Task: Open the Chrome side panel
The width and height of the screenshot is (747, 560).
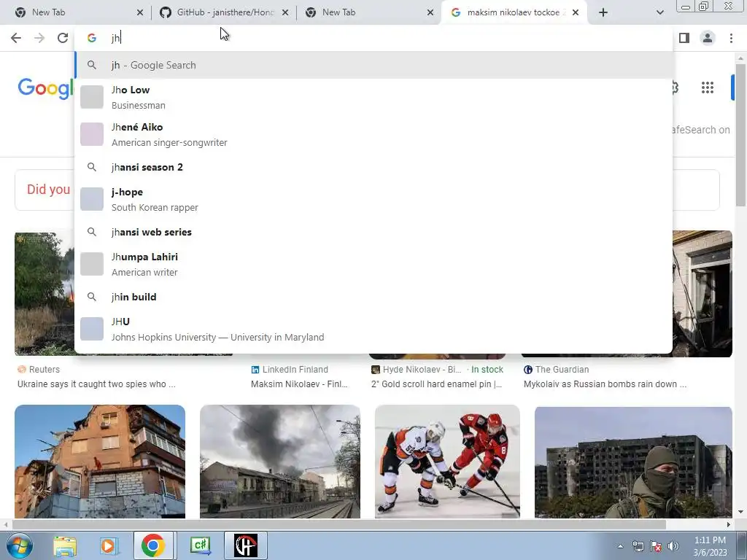Action: (684, 38)
